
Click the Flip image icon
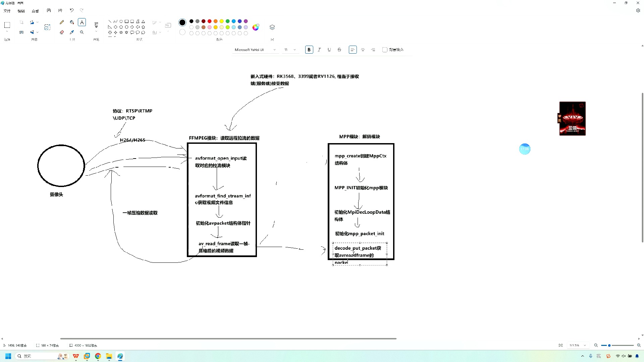click(x=32, y=32)
